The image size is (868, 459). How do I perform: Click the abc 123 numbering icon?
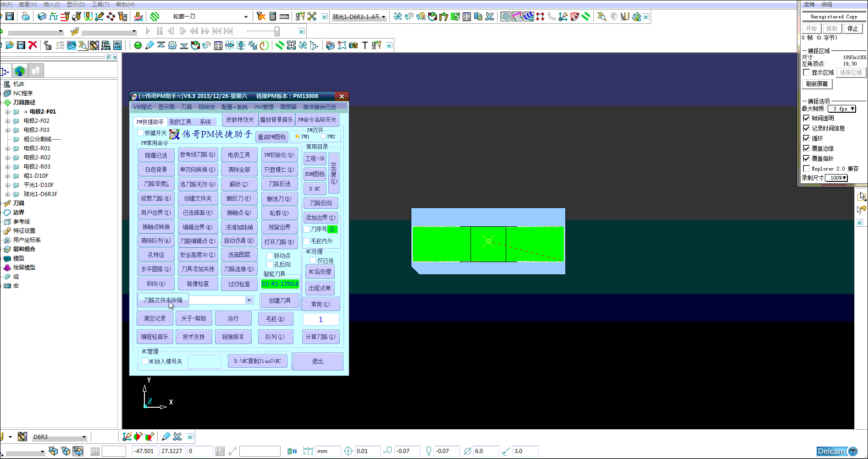click(117, 45)
